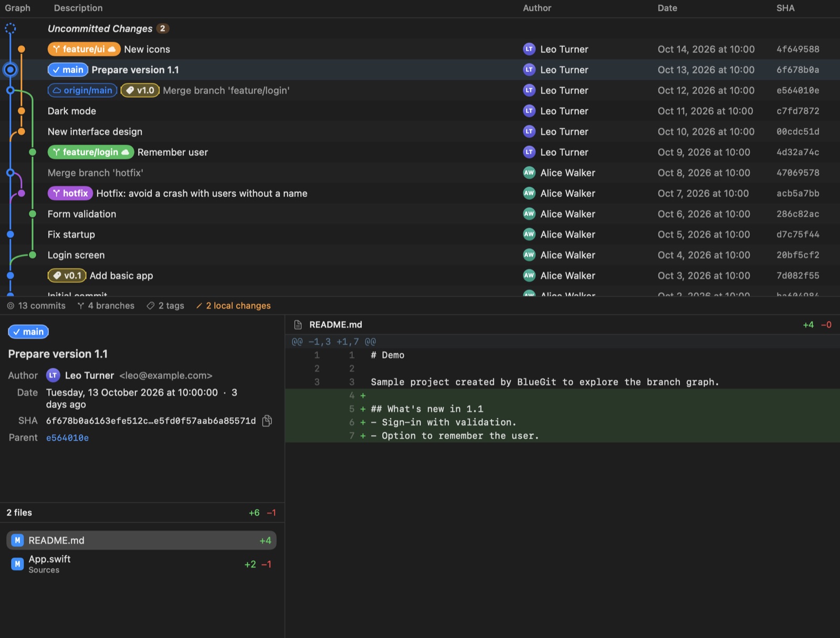Click added line '## What's new in 1.1'
The height and width of the screenshot is (638, 840).
coord(427,409)
